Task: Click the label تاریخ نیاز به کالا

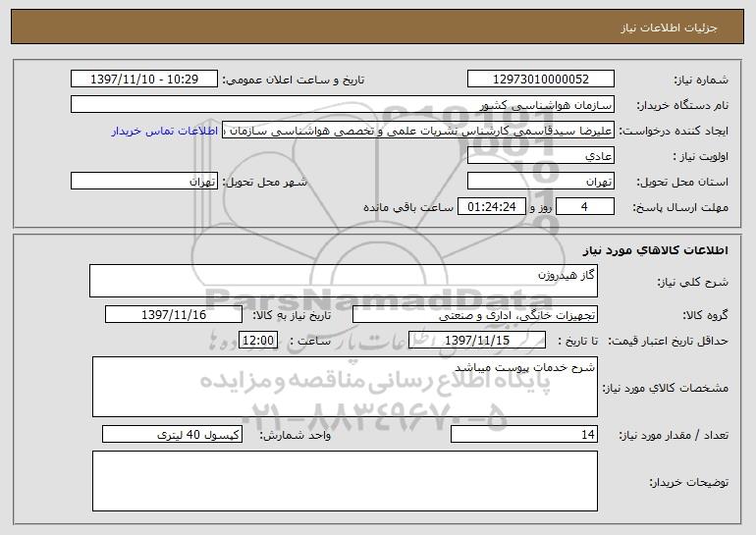Action: click(x=292, y=315)
